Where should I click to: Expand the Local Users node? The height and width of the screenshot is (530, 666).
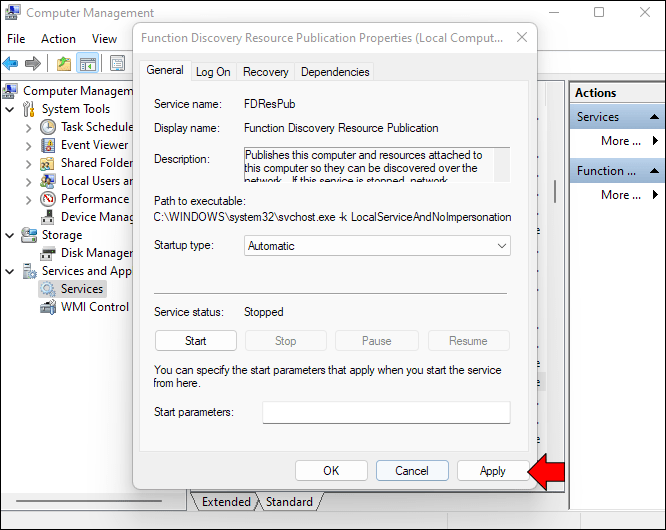pyautogui.click(x=28, y=182)
